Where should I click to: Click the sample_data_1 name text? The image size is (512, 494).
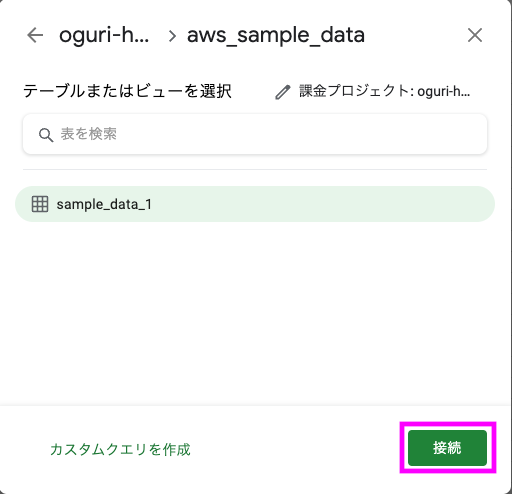(104, 204)
